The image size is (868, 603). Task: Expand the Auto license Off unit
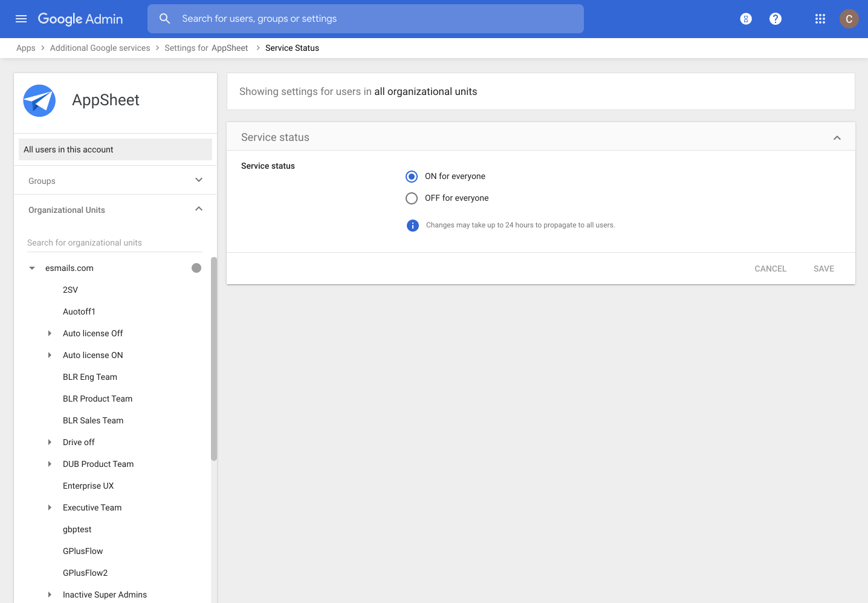(50, 333)
